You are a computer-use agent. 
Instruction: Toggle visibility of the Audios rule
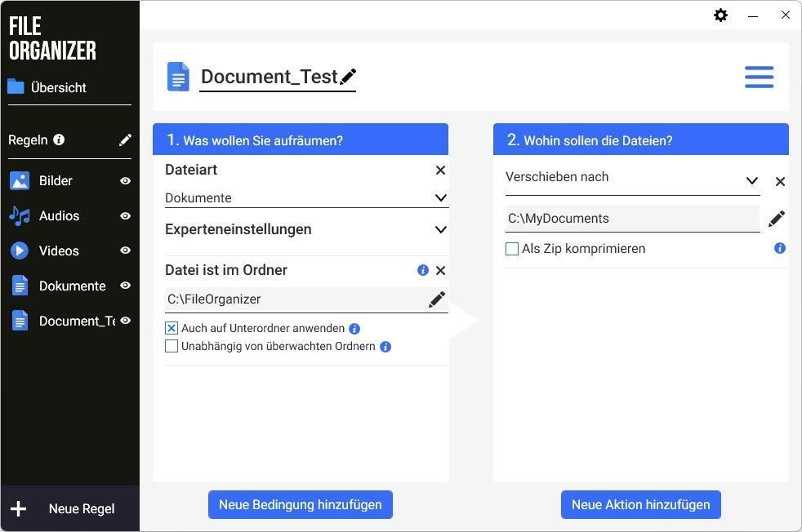click(x=125, y=216)
